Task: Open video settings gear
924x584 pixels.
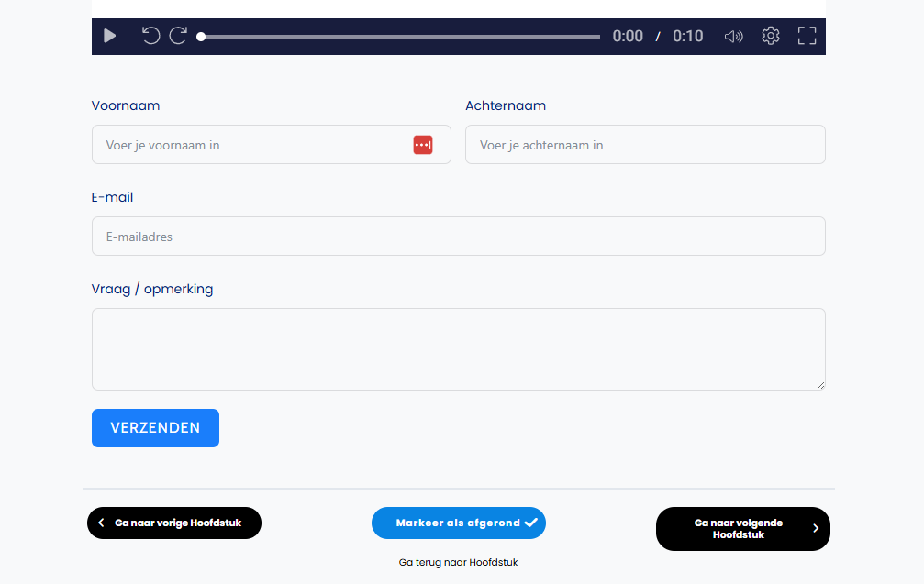Action: click(x=771, y=36)
